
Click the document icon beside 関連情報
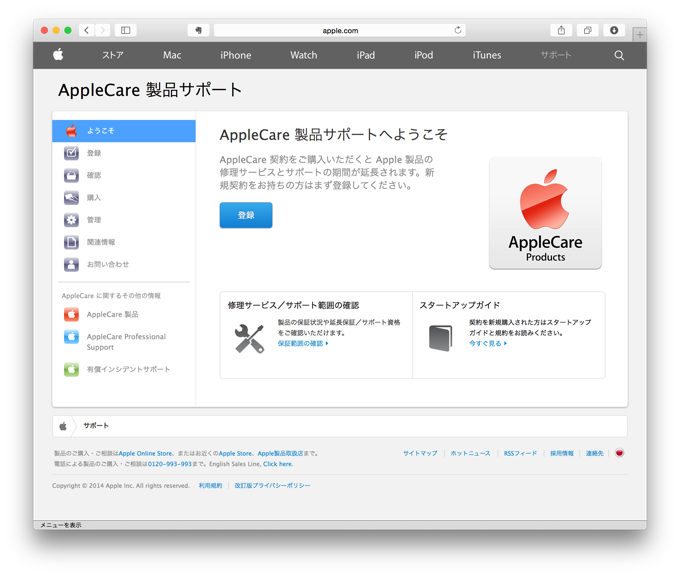(72, 242)
